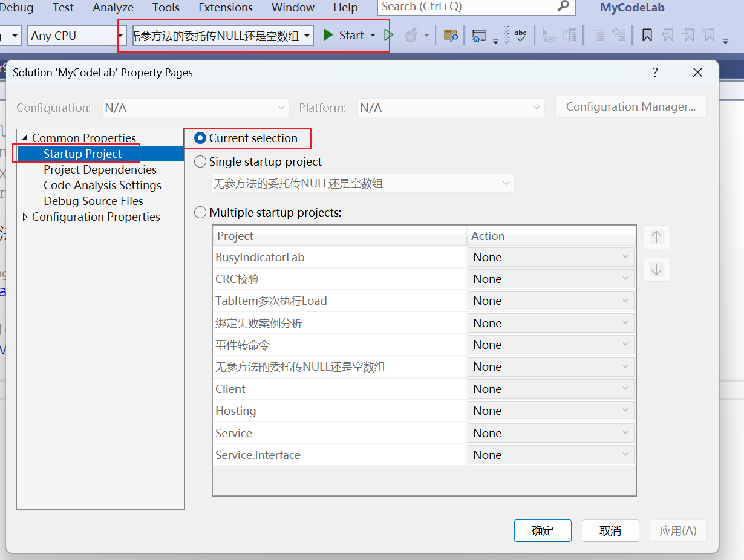744x560 pixels.
Task: Click in the Search (Ctrl+Q) box
Action: click(x=477, y=7)
